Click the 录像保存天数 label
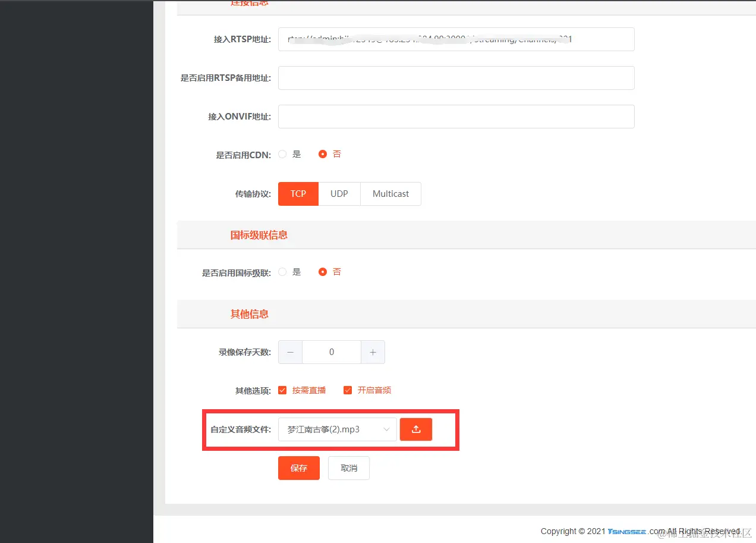The height and width of the screenshot is (543, 756). point(245,352)
